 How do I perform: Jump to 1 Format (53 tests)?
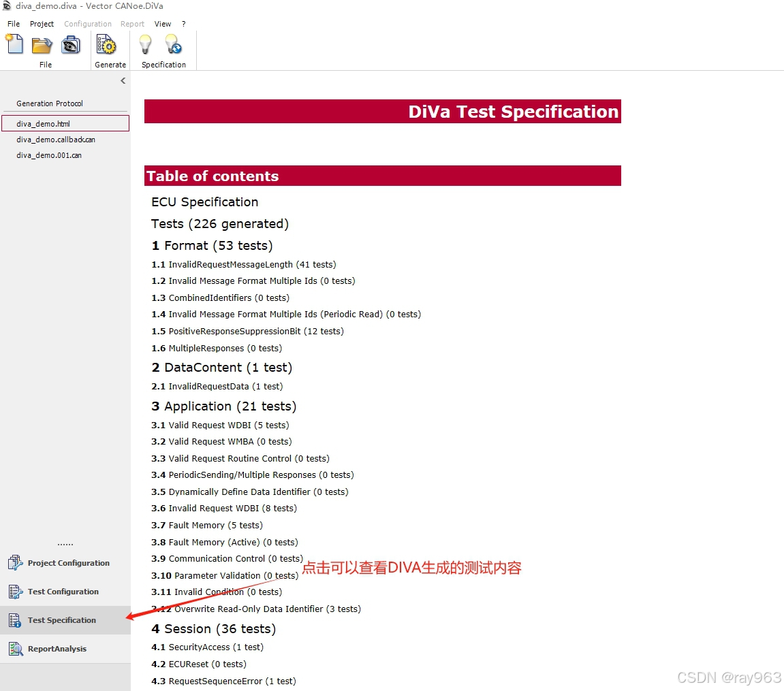(212, 245)
